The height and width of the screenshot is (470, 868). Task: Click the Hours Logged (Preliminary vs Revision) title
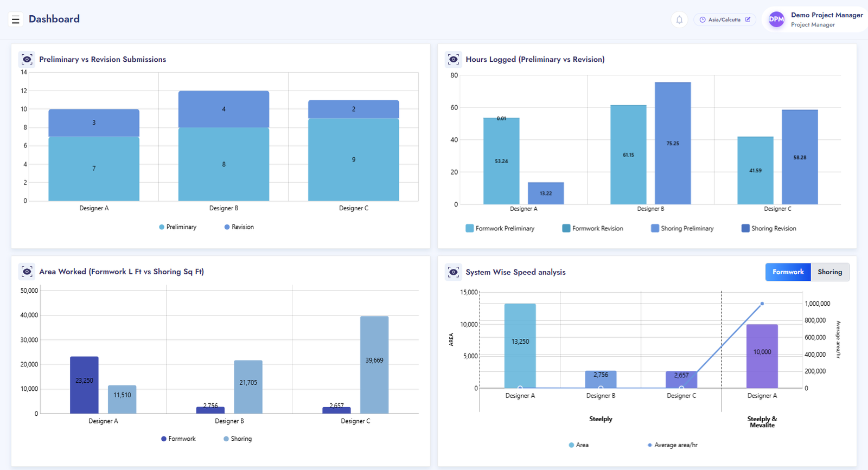(x=535, y=59)
